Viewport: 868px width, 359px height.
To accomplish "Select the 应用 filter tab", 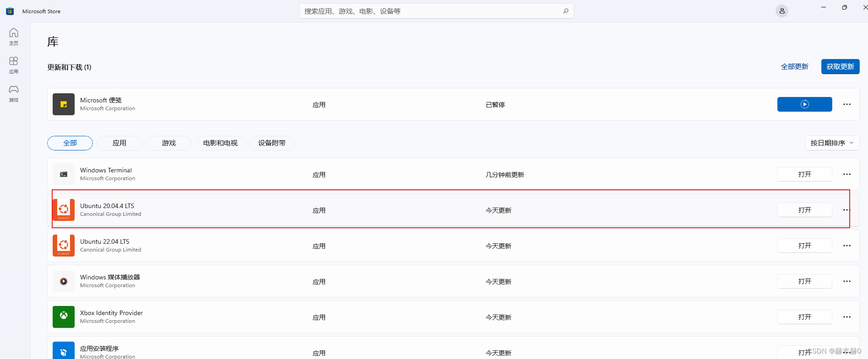I will (x=119, y=143).
